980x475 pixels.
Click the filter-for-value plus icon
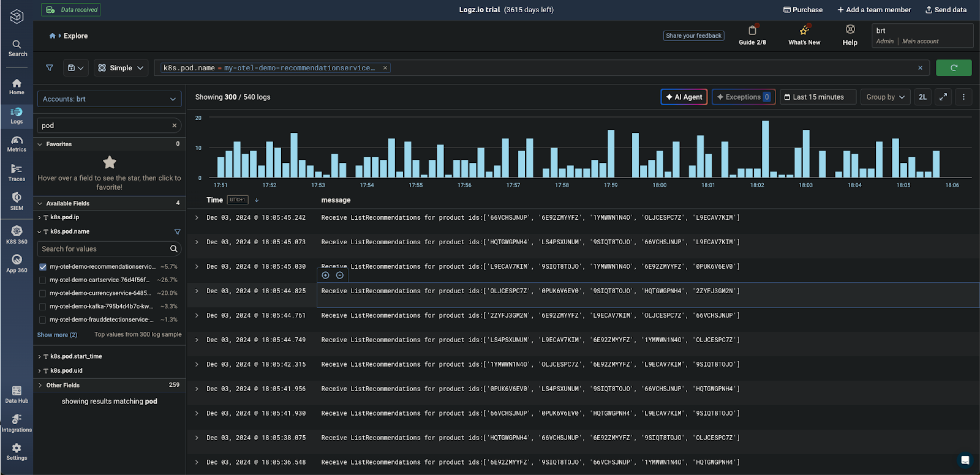(x=325, y=275)
